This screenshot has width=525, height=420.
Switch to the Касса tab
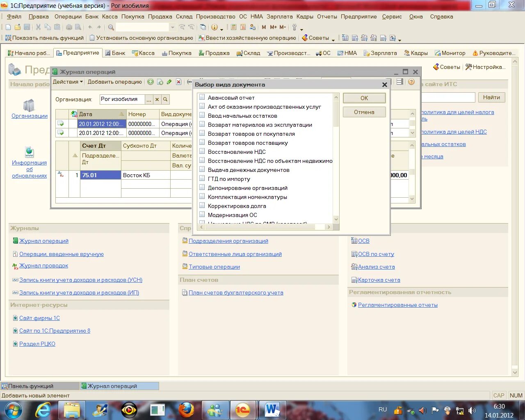point(143,53)
